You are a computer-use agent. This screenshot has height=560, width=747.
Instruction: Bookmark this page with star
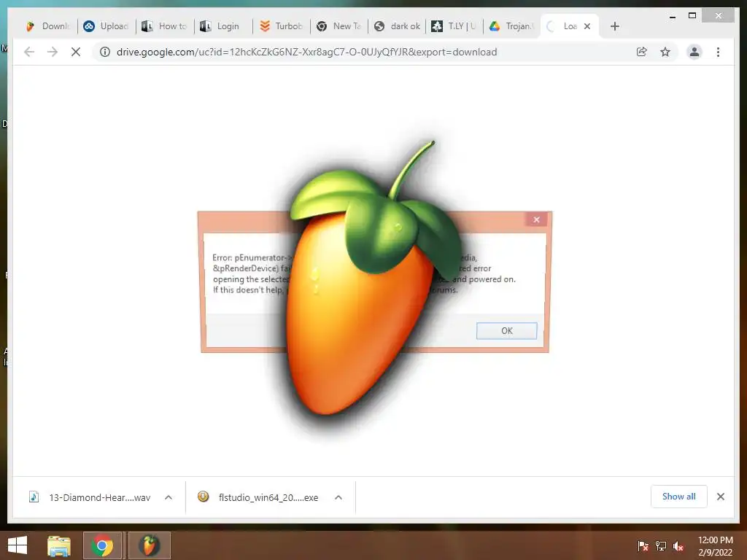665,52
